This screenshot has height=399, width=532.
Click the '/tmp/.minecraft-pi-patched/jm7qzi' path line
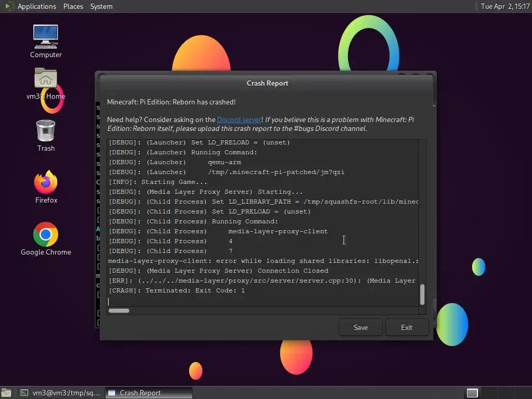(227, 172)
